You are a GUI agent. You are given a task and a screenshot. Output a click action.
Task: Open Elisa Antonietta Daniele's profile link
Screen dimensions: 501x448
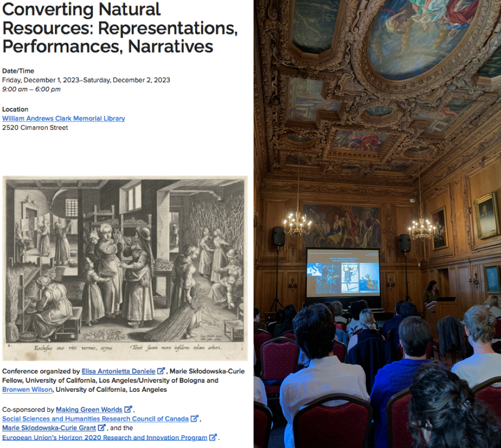[x=118, y=371]
